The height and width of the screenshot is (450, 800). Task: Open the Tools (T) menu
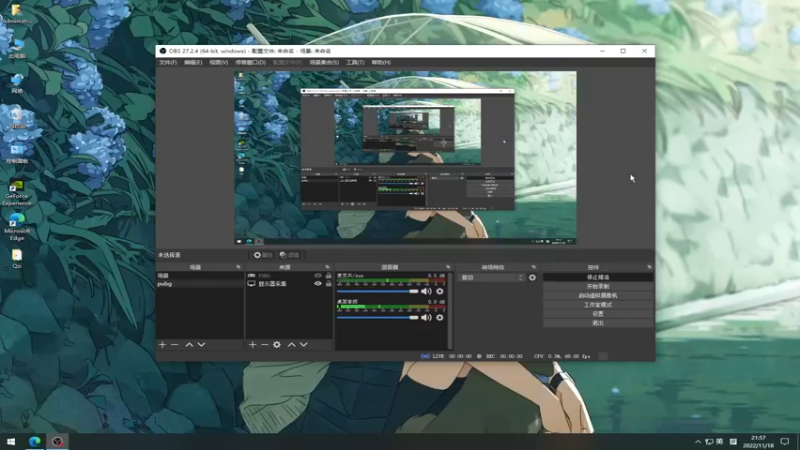tap(355, 62)
